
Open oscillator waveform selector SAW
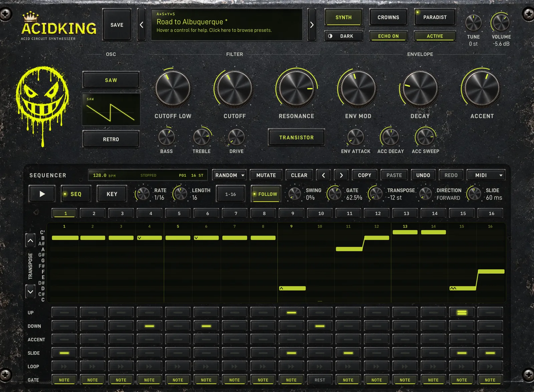(111, 80)
